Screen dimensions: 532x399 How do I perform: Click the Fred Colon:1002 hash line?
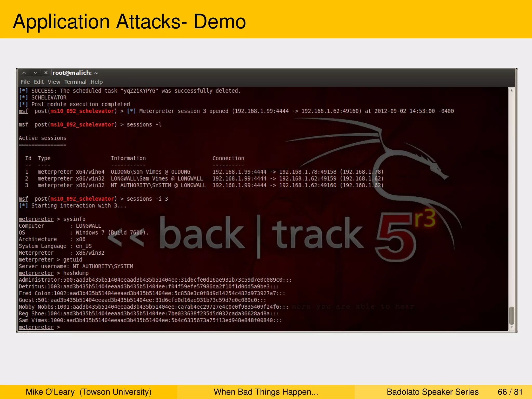click(152, 294)
